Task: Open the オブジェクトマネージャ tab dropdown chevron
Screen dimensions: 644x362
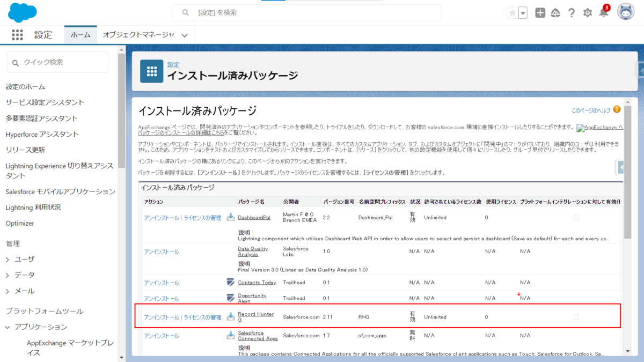Action: (x=185, y=35)
